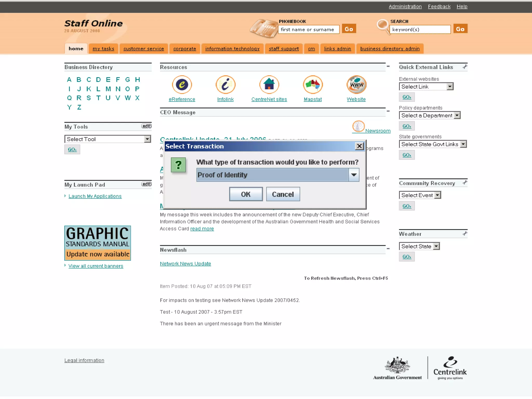Click the Help link
Screen dimensions: 532x399
462,6
